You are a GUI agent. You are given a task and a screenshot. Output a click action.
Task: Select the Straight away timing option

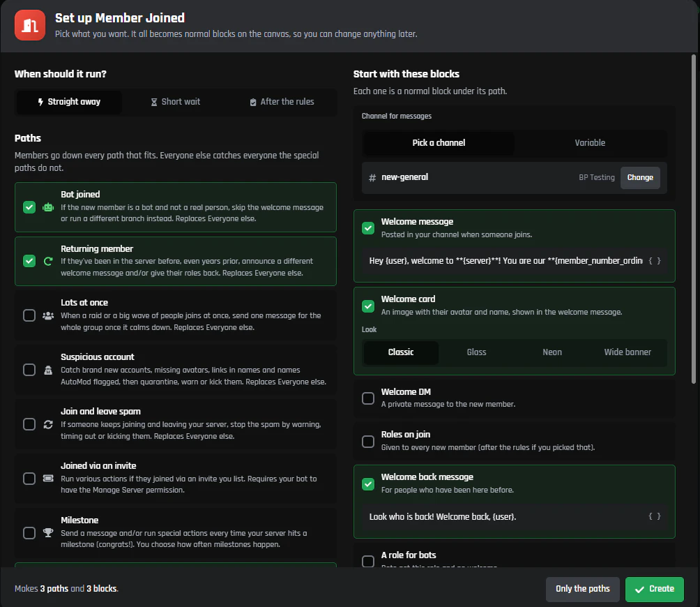(69, 102)
